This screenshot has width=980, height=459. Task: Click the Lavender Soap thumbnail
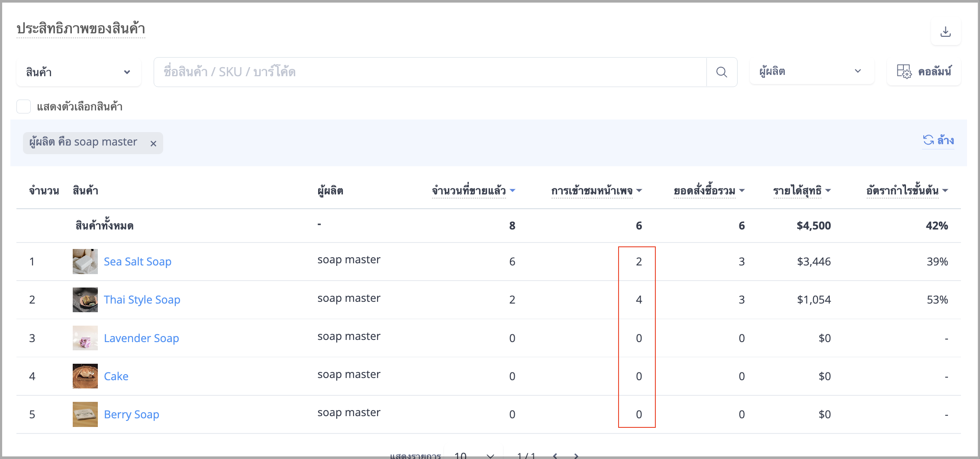tap(85, 338)
